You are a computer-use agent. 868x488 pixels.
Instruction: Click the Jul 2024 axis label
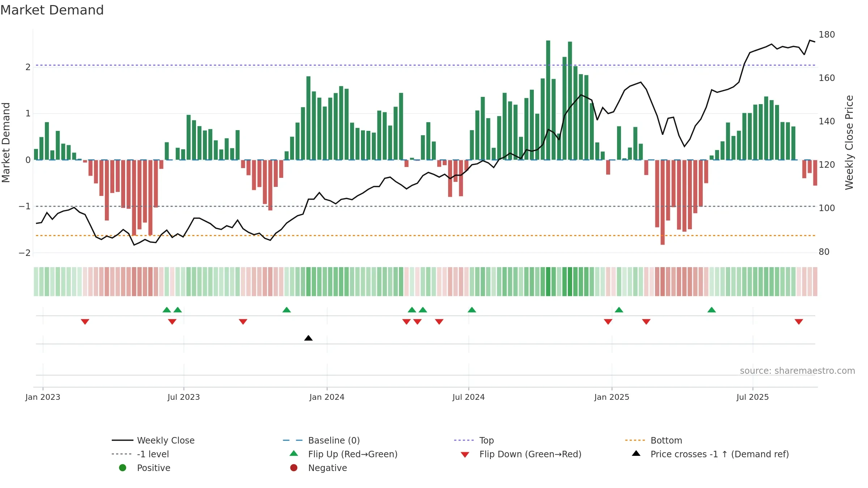[x=469, y=397]
